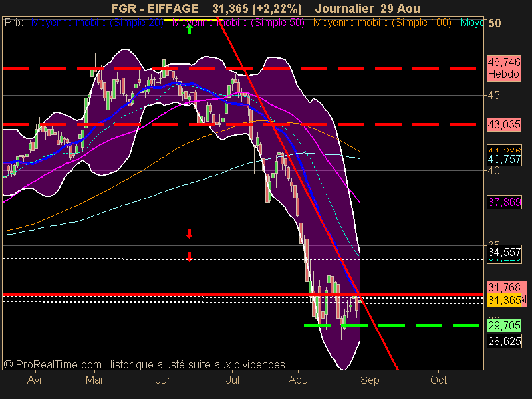Click the green up arrow signal marker

(x=190, y=29)
